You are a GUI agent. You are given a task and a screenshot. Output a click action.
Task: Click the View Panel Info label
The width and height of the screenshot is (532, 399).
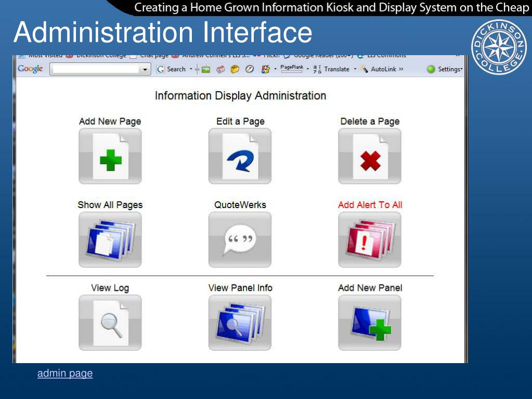pyautogui.click(x=240, y=288)
